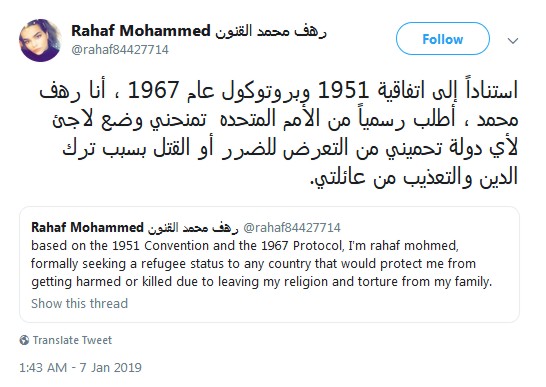Click the quoted text line mentioning refugee status

253,264
